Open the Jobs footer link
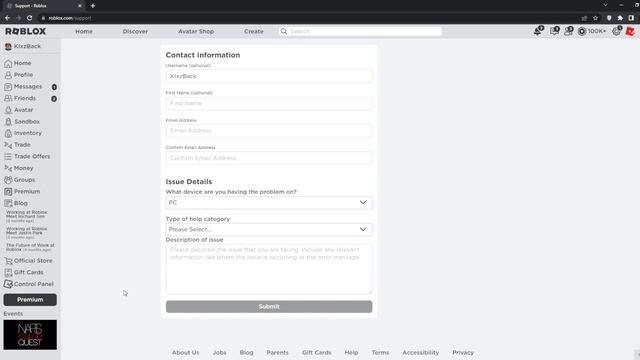The height and width of the screenshot is (360, 640). coord(219,352)
